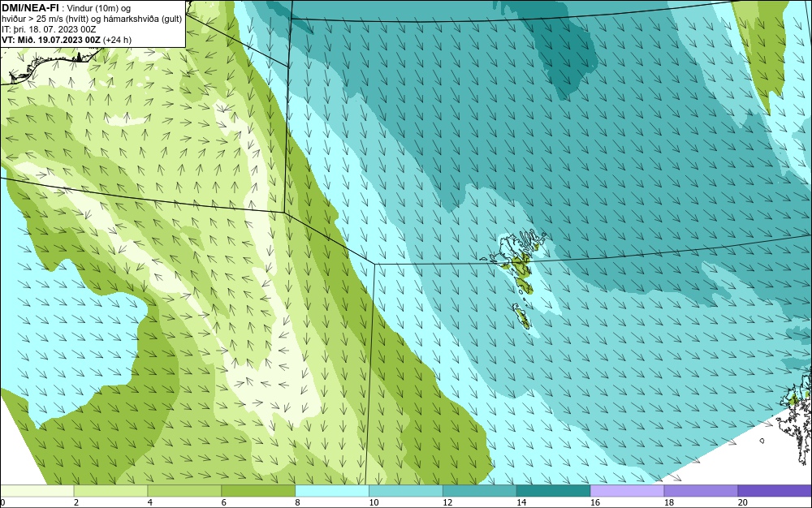Click the legend label '16'
This screenshot has width=812, height=508.
click(595, 502)
